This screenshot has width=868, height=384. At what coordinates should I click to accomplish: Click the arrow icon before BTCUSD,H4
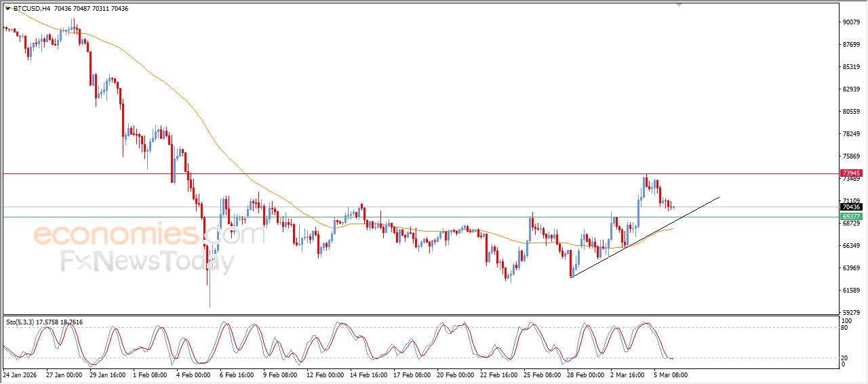pos(7,9)
